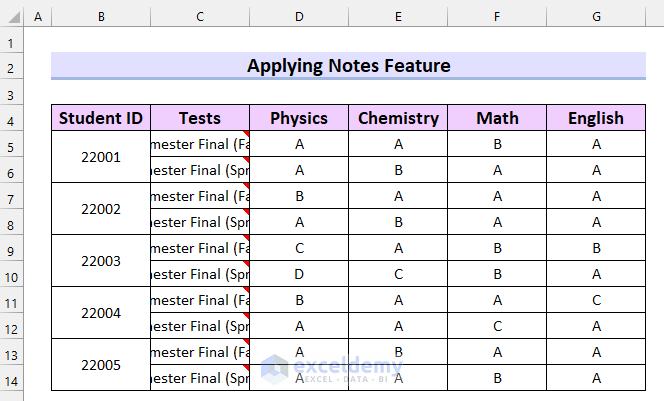The width and height of the screenshot is (664, 401).
Task: Select the column D header
Action: point(299,17)
